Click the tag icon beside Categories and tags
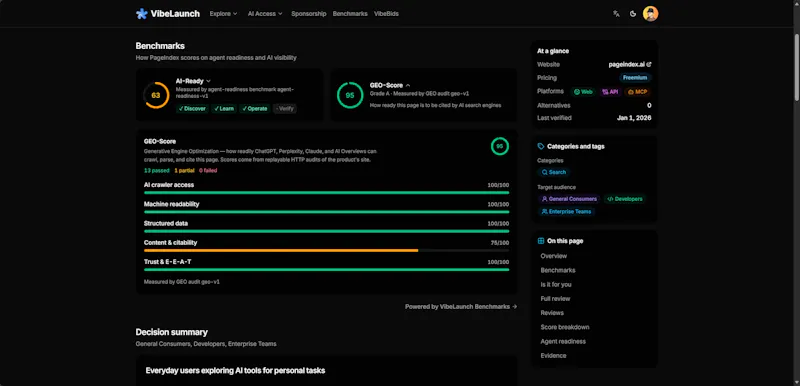 (541, 146)
